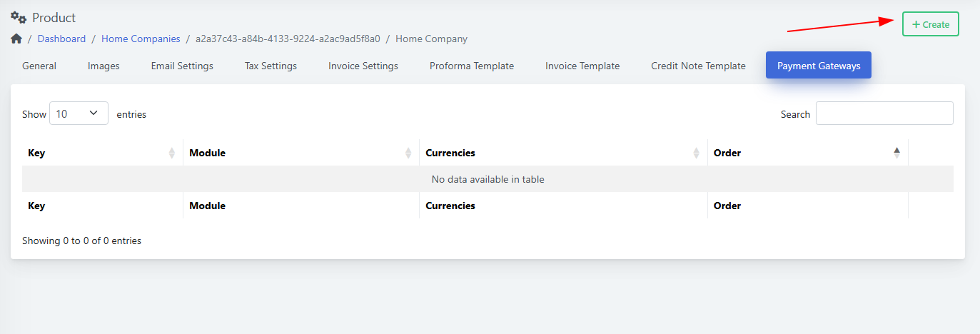This screenshot has height=334, width=980.
Task: Open the Dashboard breadcrumb link
Action: [61, 39]
